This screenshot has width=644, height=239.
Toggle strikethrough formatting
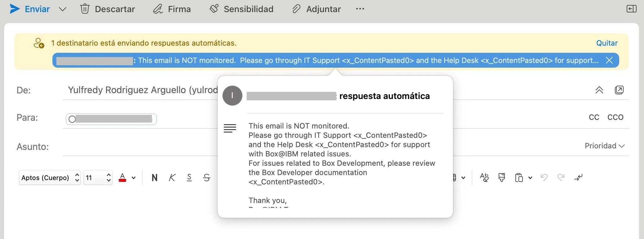pyautogui.click(x=207, y=178)
